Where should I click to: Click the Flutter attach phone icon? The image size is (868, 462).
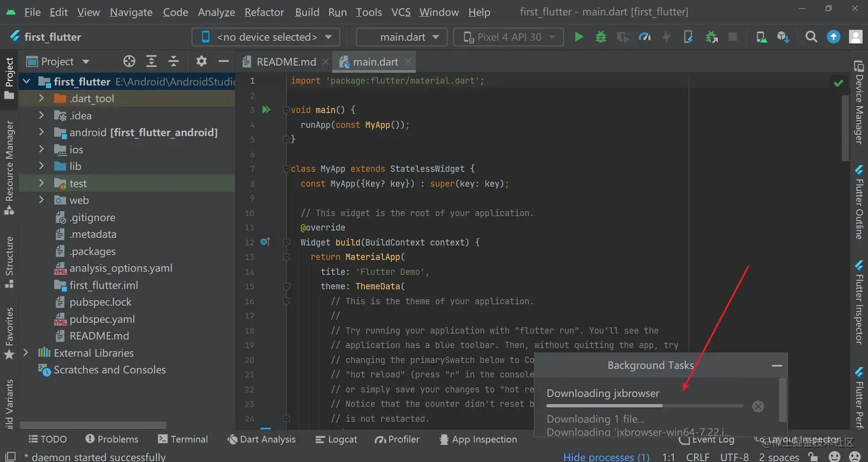(689, 37)
